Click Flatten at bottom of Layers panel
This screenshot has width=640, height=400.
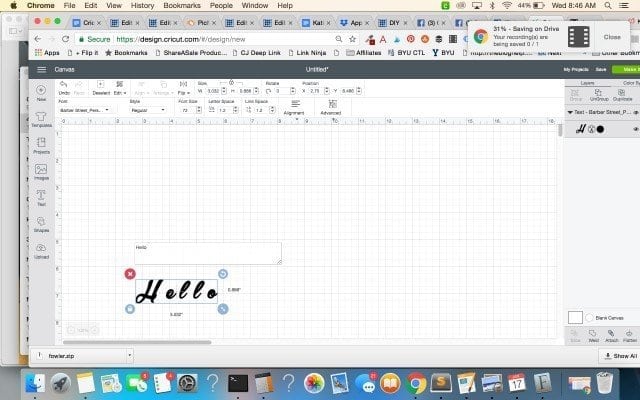pyautogui.click(x=629, y=336)
